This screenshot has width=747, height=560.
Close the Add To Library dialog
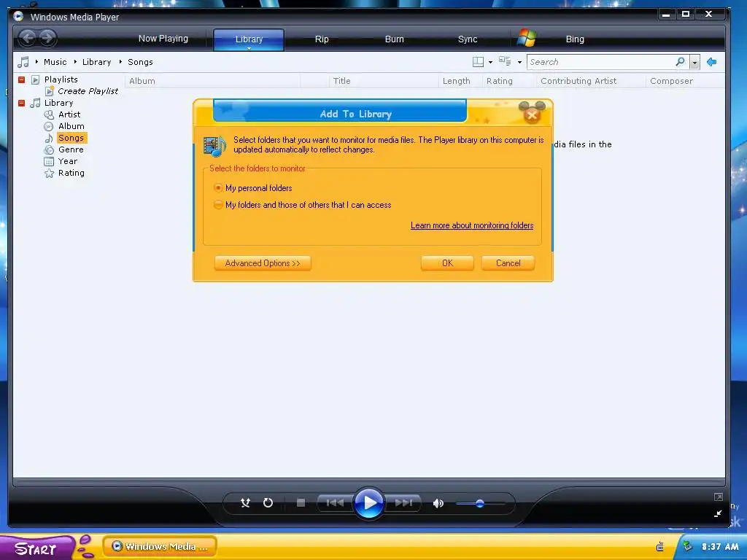pyautogui.click(x=532, y=114)
